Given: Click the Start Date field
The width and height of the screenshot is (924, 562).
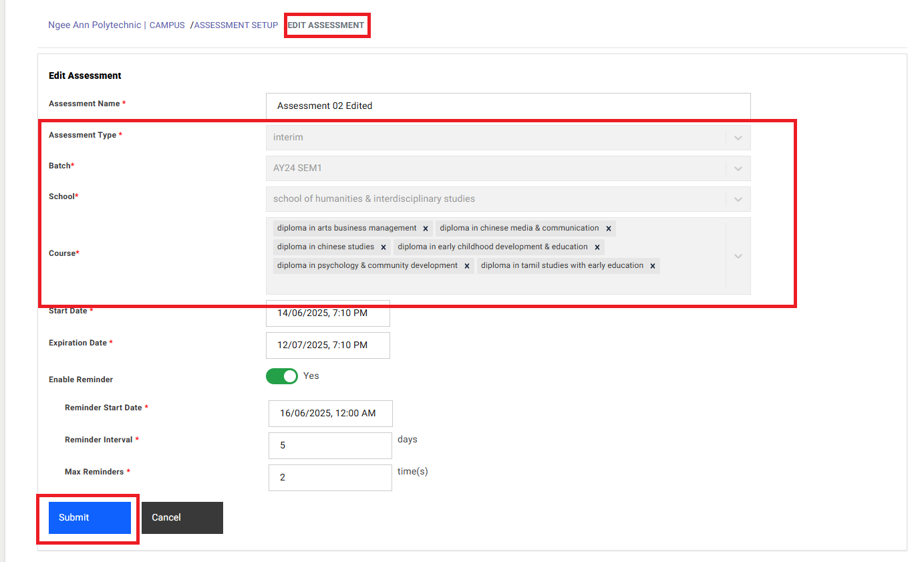Looking at the screenshot, I should pyautogui.click(x=327, y=313).
